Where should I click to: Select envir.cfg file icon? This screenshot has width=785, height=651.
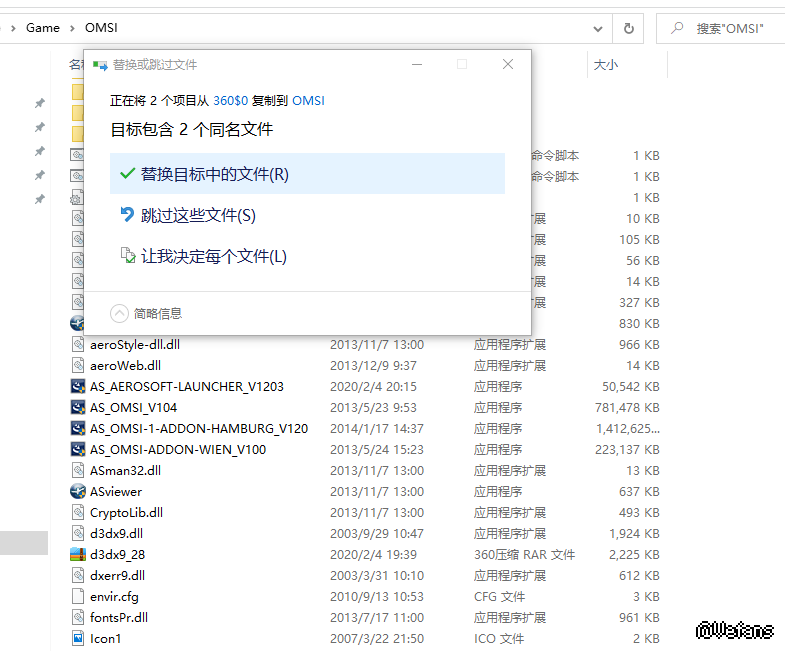click(x=79, y=596)
